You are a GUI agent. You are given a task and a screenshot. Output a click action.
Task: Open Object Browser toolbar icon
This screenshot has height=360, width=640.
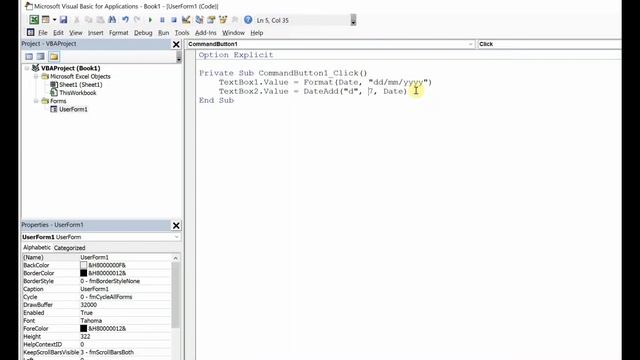pyautogui.click(x=223, y=20)
